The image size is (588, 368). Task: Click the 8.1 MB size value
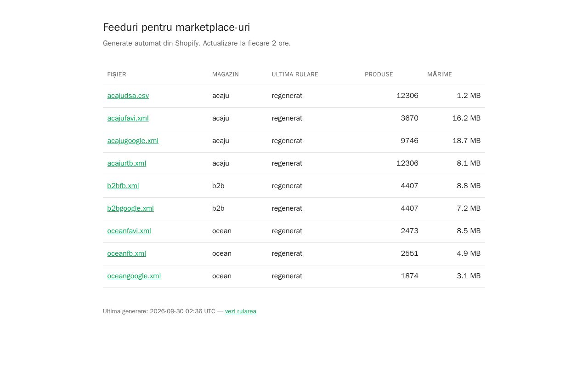[469, 163]
